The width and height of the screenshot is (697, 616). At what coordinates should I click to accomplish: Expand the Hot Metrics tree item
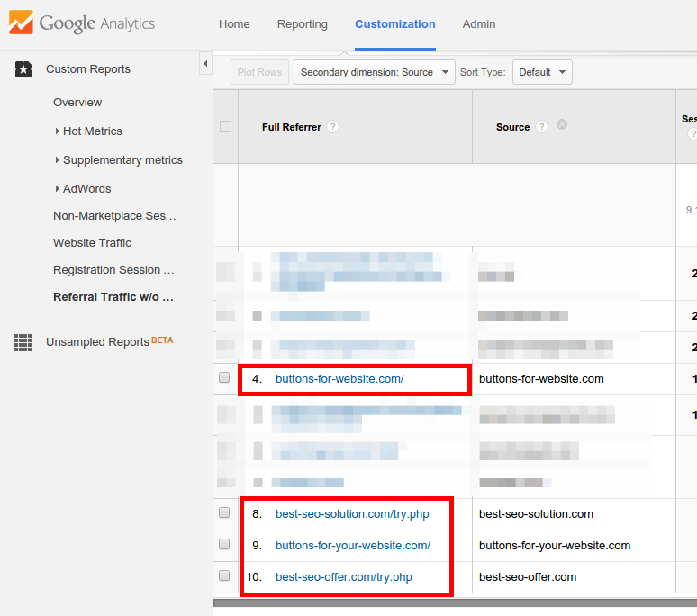pos(58,131)
